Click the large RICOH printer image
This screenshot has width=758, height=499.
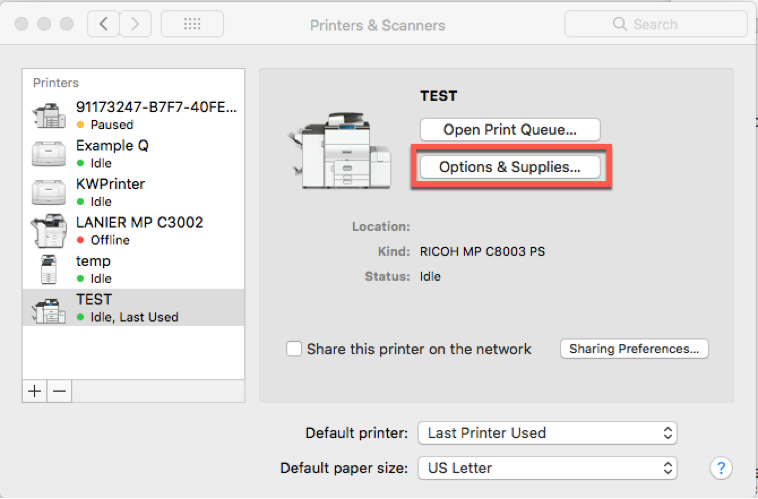click(340, 150)
